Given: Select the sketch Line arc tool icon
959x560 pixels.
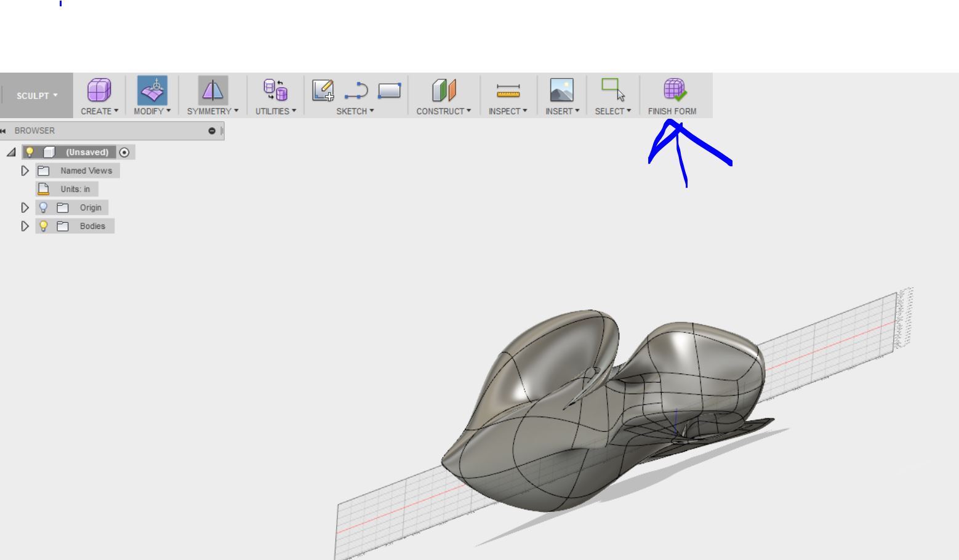Looking at the screenshot, I should 356,91.
